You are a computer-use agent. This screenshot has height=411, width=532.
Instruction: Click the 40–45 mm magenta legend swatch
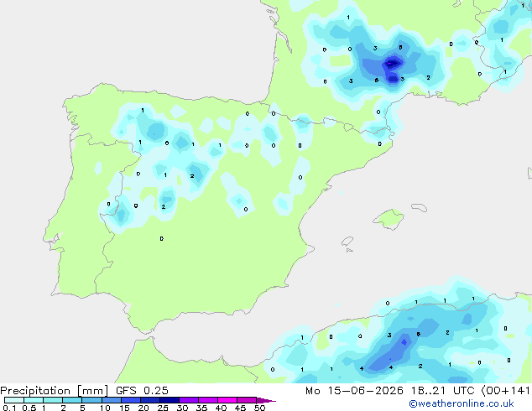[227, 400]
